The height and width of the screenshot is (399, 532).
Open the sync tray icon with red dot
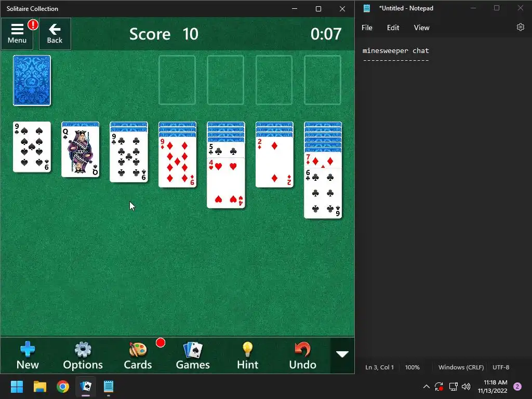pos(439,387)
